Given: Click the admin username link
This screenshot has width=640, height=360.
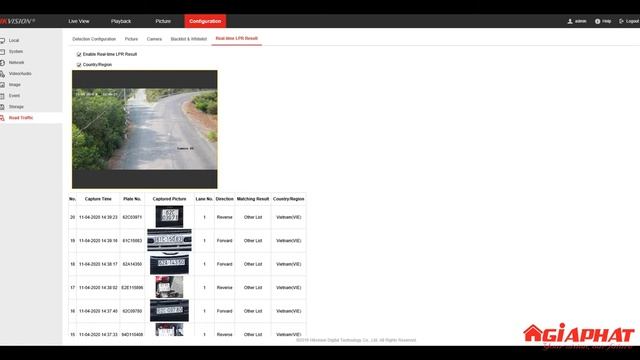Looking at the screenshot, I should (x=580, y=21).
